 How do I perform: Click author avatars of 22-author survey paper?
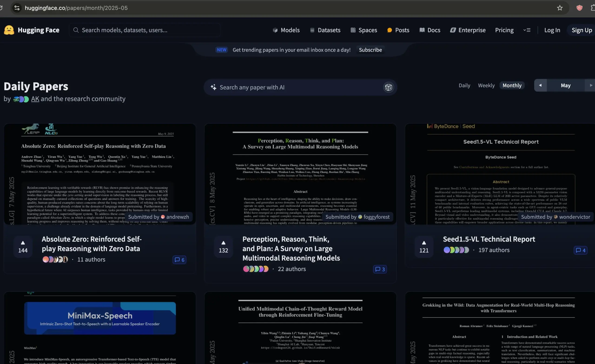(256, 269)
